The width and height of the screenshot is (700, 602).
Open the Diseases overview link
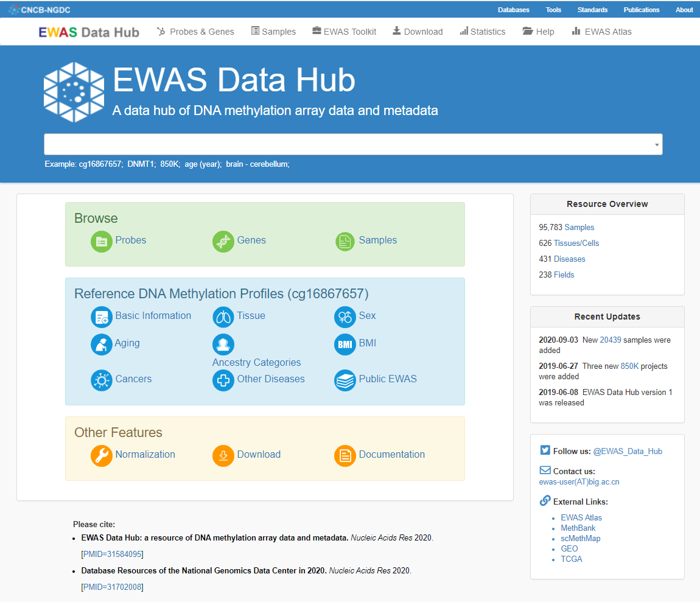coord(569,259)
